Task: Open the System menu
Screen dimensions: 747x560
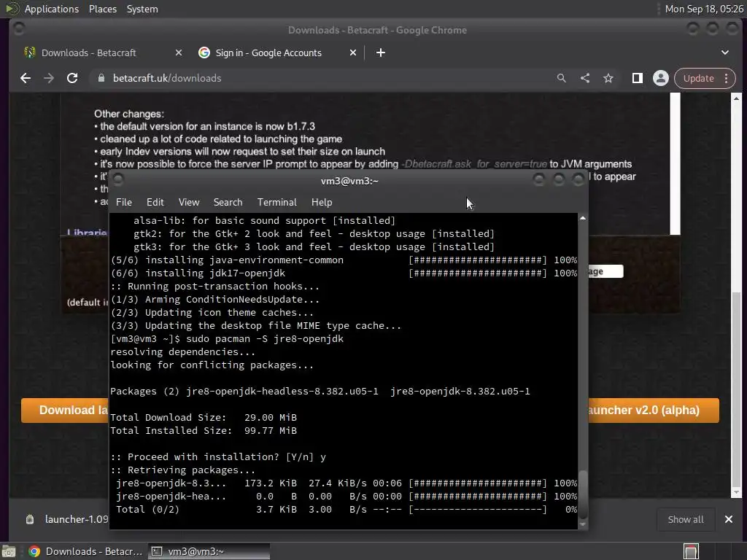Action: click(x=142, y=9)
